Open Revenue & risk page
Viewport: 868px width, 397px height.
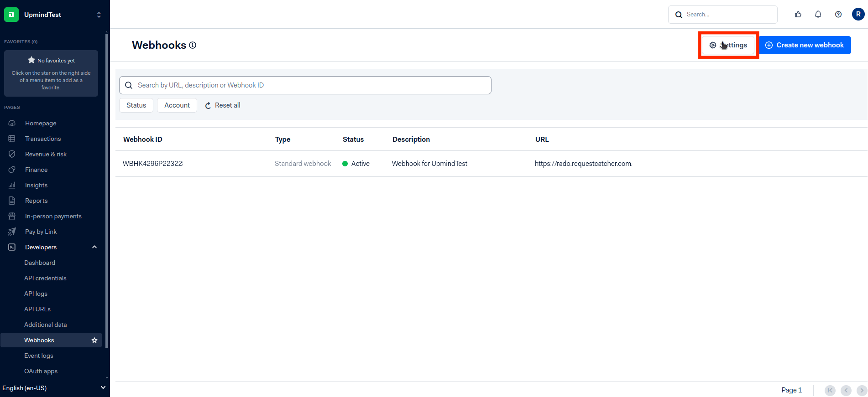tap(46, 154)
